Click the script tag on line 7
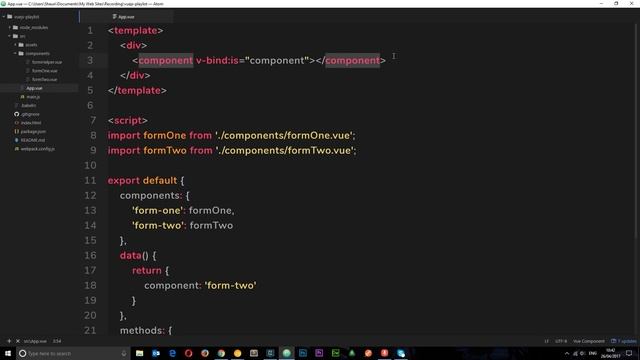640x360 pixels. pyautogui.click(x=128, y=120)
